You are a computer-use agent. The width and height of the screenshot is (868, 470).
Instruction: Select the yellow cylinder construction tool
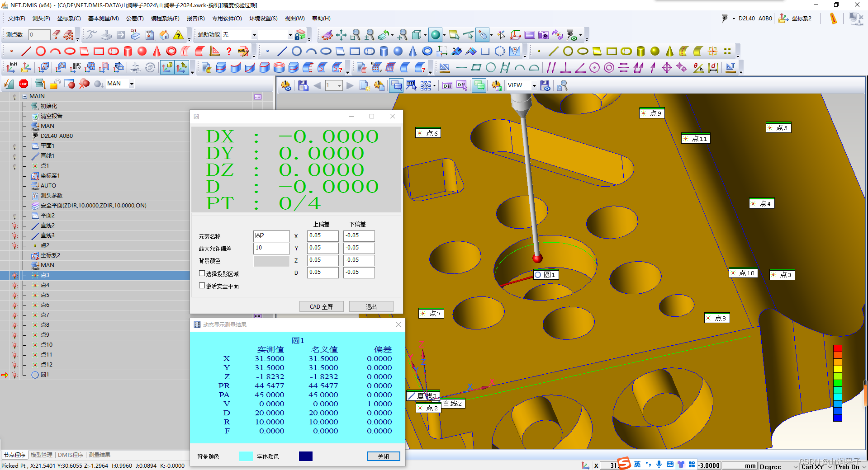[640, 51]
